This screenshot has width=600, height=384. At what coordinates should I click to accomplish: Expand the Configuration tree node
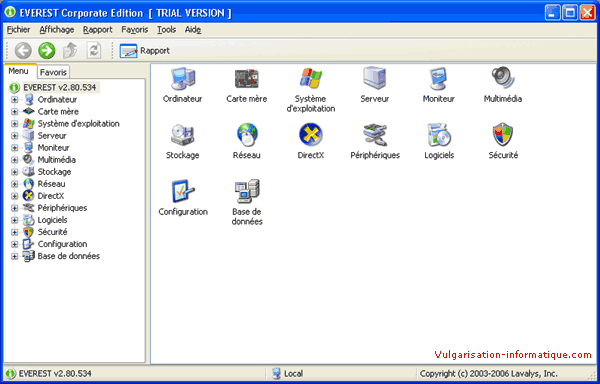click(x=15, y=244)
